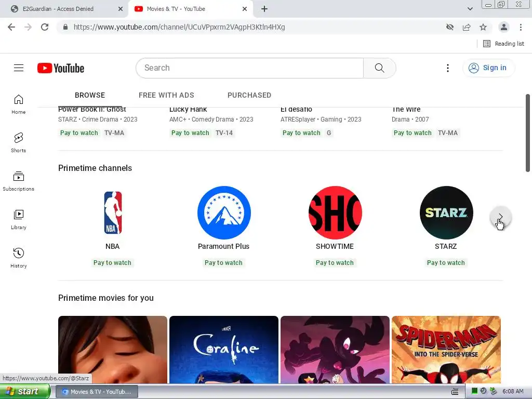Reload the page
532x399 pixels.
coord(45,27)
